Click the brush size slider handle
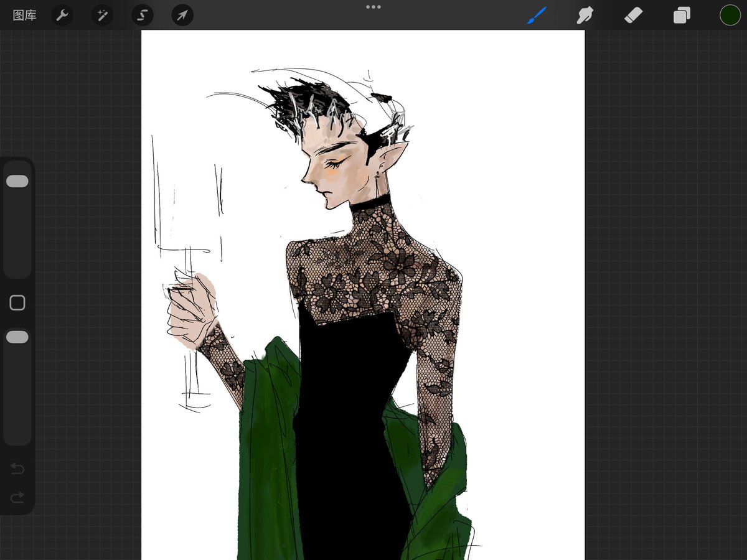Viewport: 747px width, 560px height. coord(17,181)
